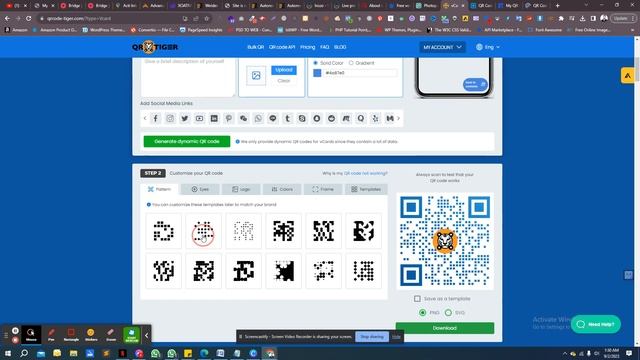Pause the Screencastify recording
The image size is (640, 360).
coord(15,331)
